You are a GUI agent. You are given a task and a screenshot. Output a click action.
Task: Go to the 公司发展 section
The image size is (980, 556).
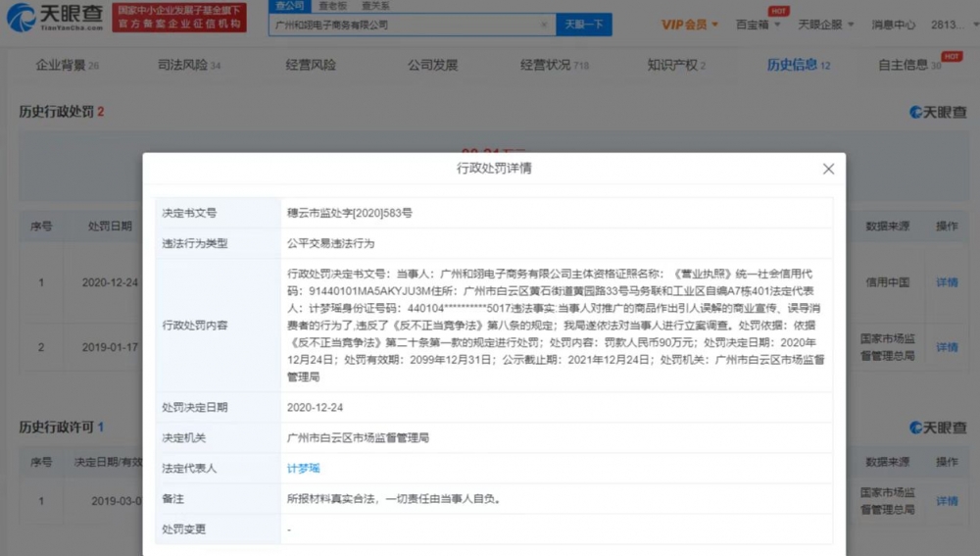click(x=432, y=65)
